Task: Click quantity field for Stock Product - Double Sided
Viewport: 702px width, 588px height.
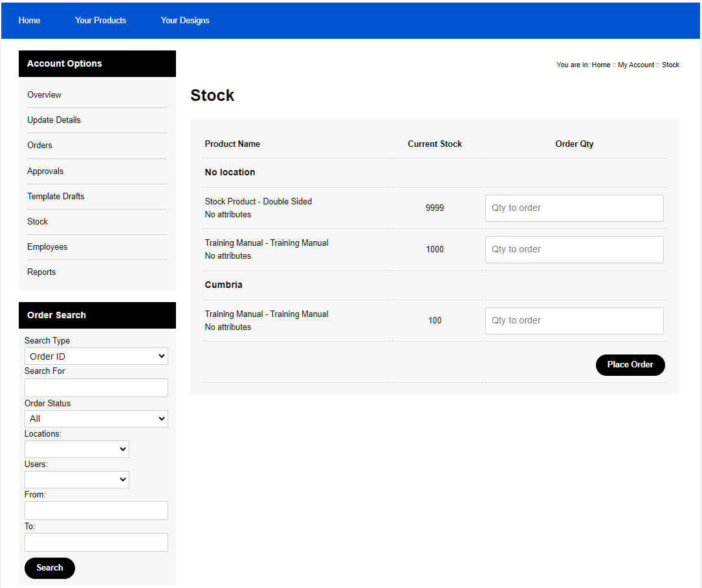Action: [575, 208]
